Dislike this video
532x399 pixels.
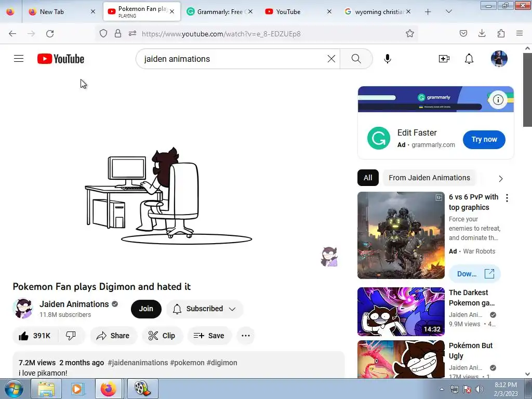(71, 336)
